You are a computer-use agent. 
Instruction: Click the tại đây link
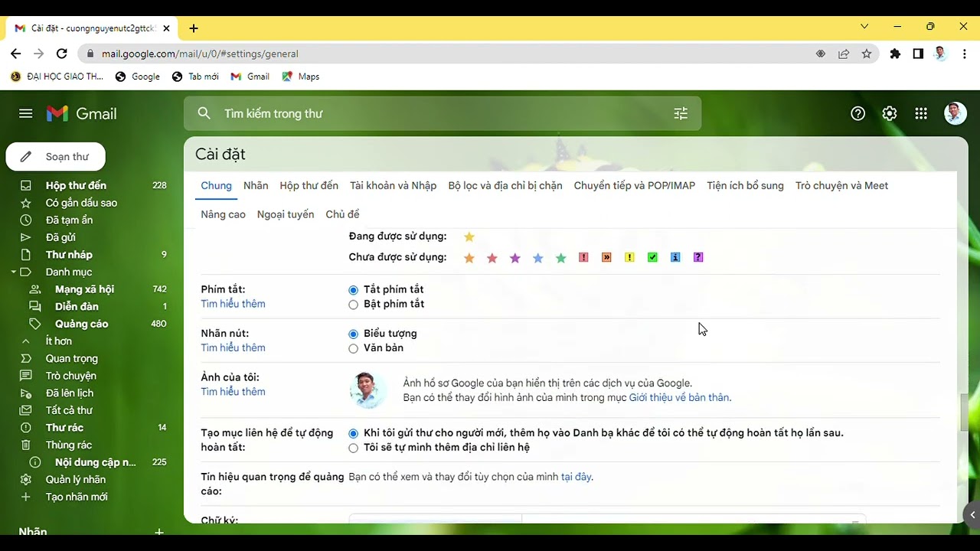point(576,477)
